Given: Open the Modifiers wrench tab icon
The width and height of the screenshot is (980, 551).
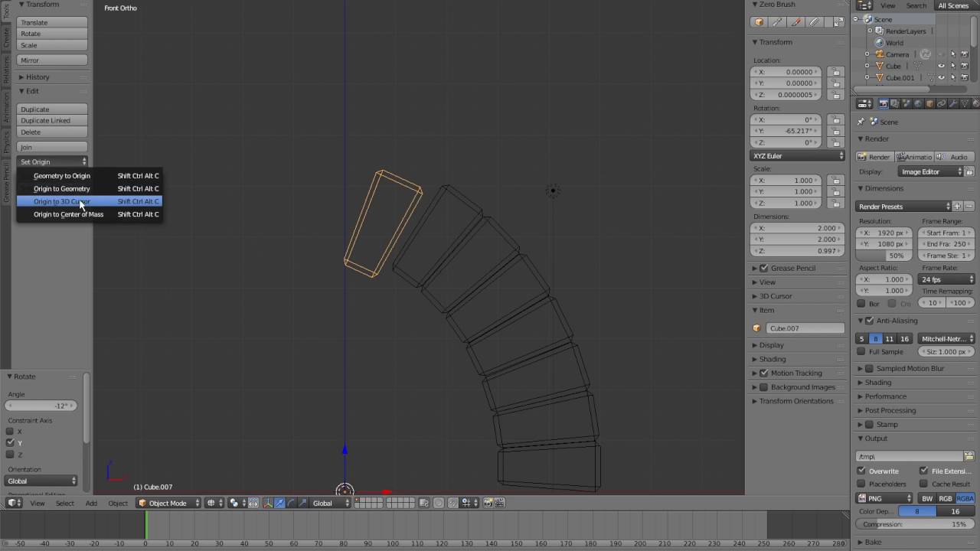Looking at the screenshot, I should point(953,103).
